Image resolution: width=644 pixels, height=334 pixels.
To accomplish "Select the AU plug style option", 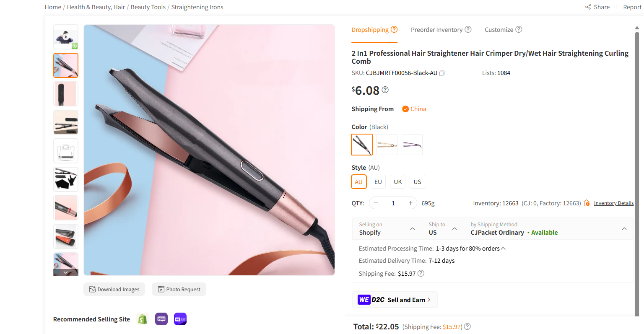I will (x=358, y=181).
